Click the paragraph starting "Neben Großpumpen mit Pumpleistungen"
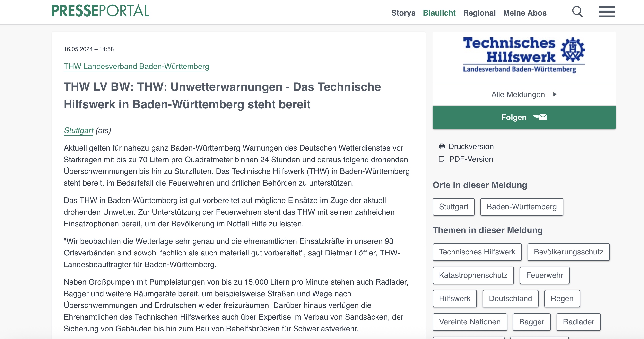644x339 pixels. coord(236,305)
